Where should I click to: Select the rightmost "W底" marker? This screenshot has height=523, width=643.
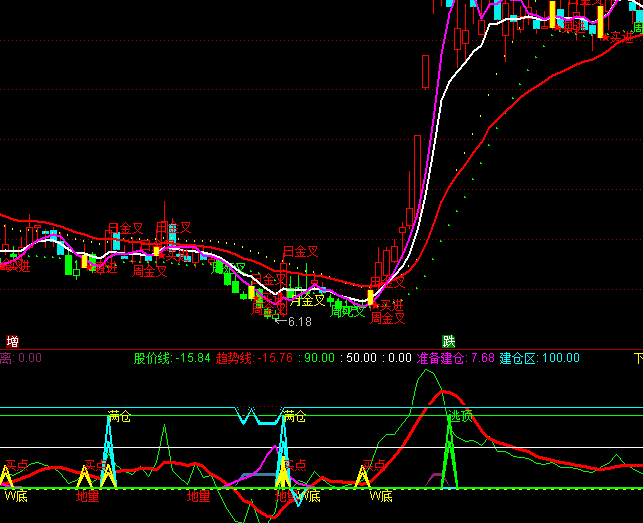(381, 495)
